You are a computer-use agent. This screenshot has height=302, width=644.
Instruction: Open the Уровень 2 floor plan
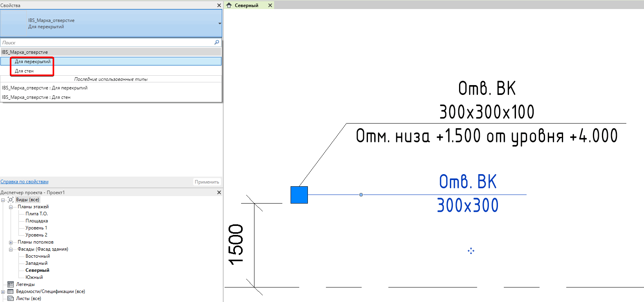[36, 235]
